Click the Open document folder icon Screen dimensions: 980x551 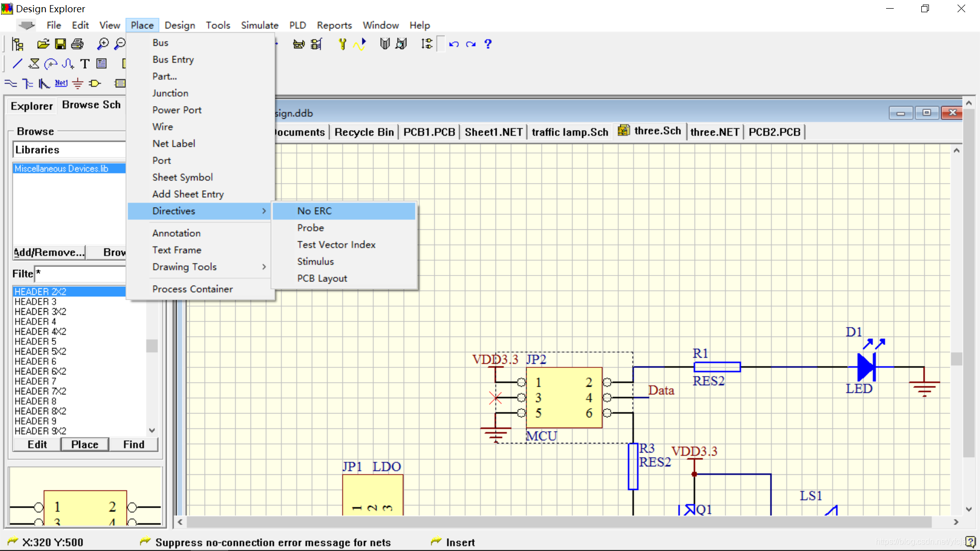click(43, 44)
